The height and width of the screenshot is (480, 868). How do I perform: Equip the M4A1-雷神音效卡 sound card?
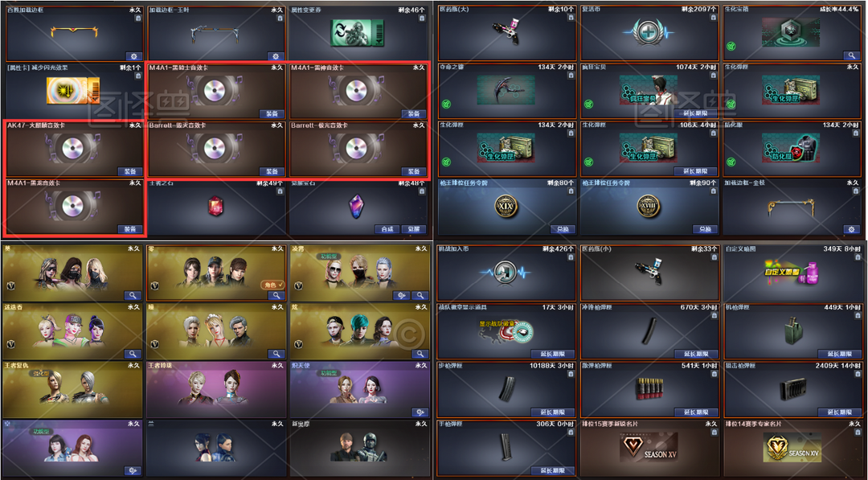tap(414, 113)
